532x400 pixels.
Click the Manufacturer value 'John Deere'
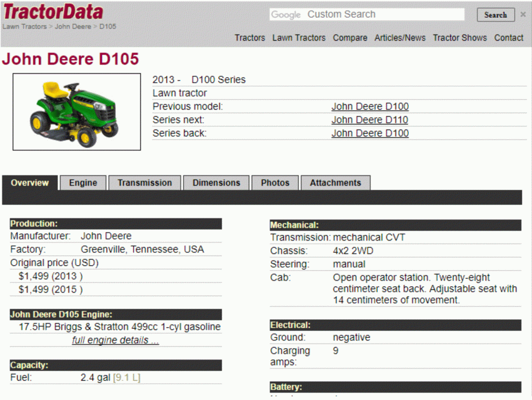[106, 236]
